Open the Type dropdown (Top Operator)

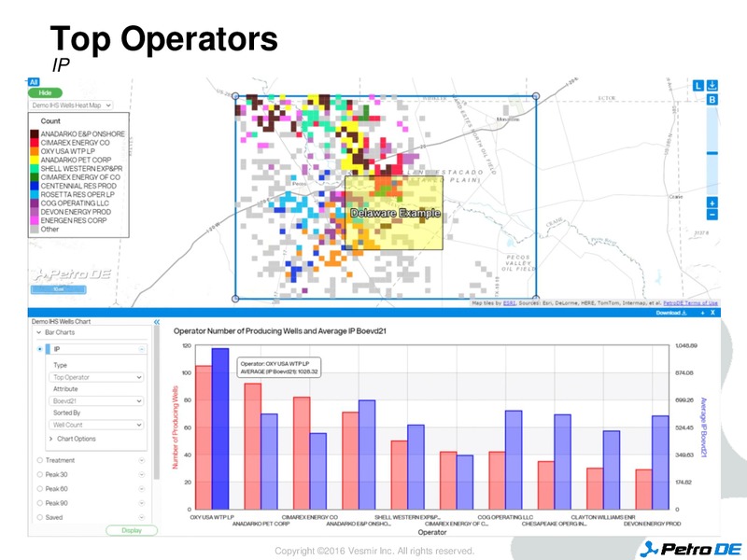(96, 377)
